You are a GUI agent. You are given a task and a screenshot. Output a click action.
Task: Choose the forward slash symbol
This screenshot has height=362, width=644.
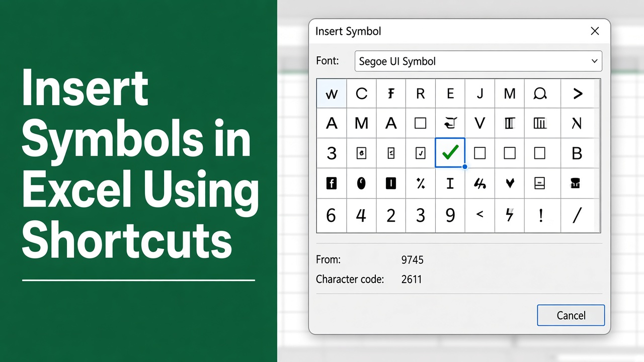pyautogui.click(x=578, y=215)
